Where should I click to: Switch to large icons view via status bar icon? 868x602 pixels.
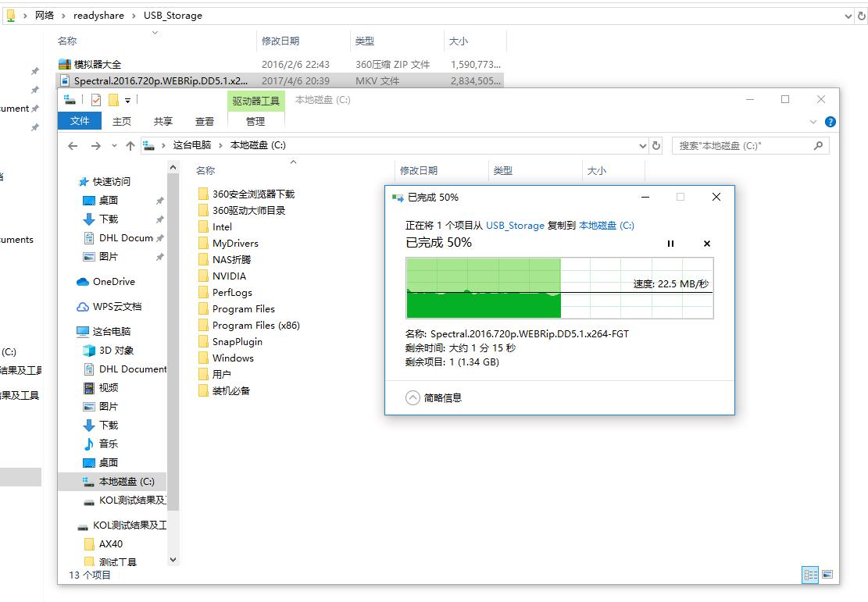pos(827,575)
